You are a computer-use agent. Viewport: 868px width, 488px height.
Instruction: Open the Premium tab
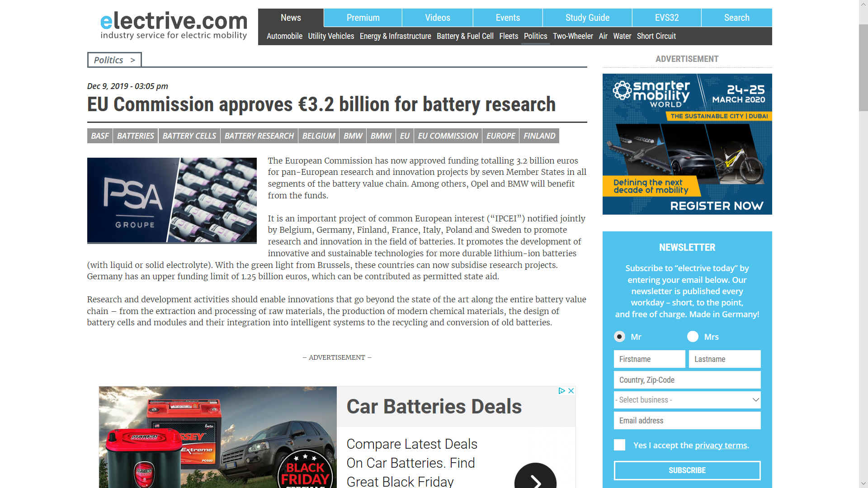pyautogui.click(x=363, y=18)
